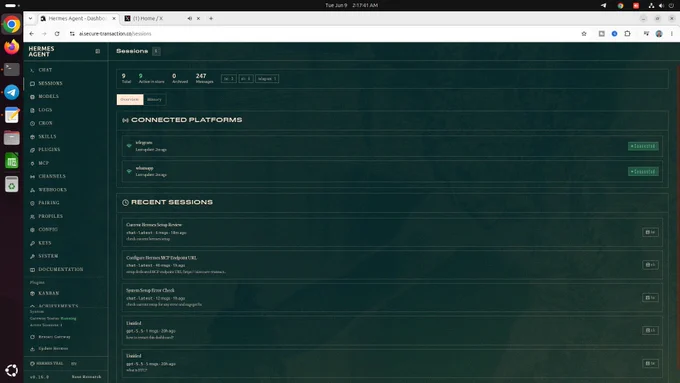The width and height of the screenshot is (680, 383).
Task: Reload the current page
Action: [x=57, y=33]
